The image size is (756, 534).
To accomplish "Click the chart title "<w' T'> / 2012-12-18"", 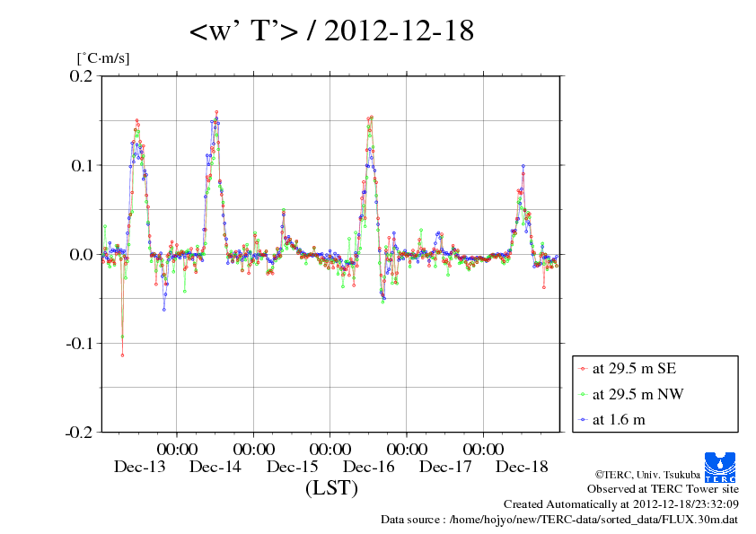I will tap(331, 31).
